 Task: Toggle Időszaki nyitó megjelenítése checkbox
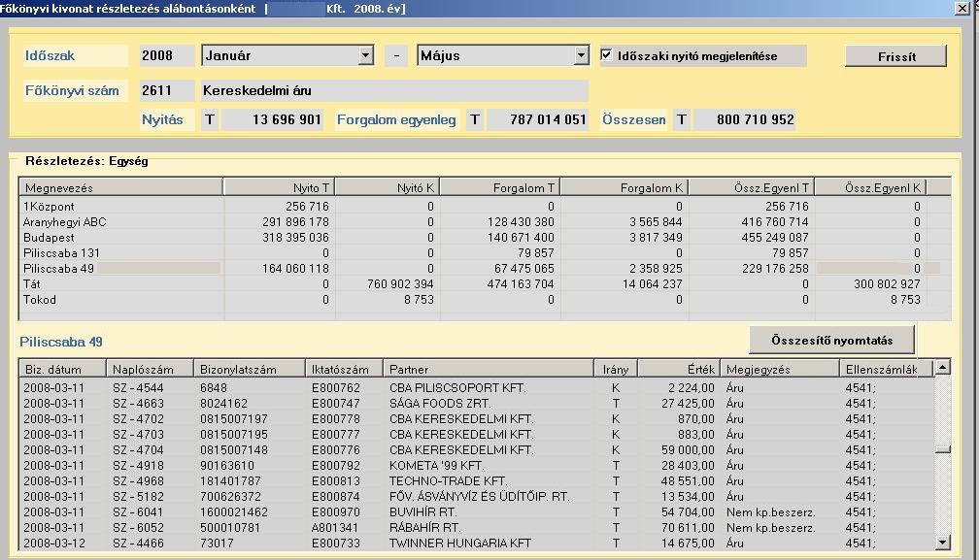pos(606,55)
